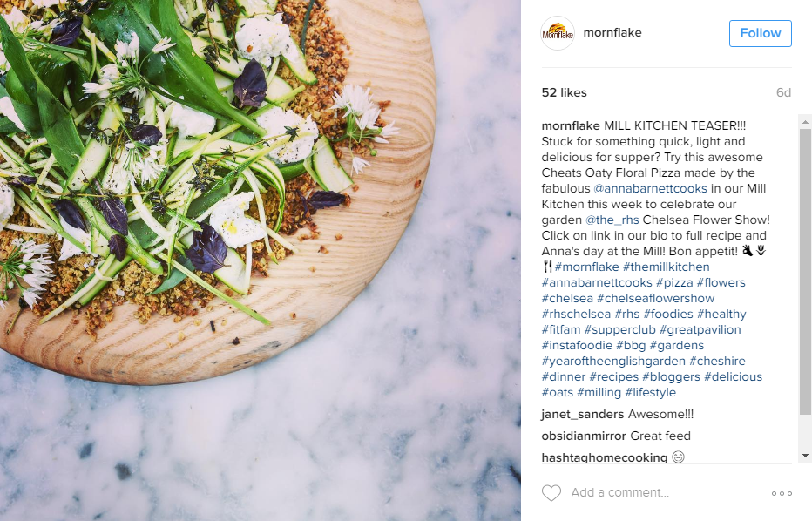Click the scrollbar down arrow

pyautogui.click(x=805, y=456)
